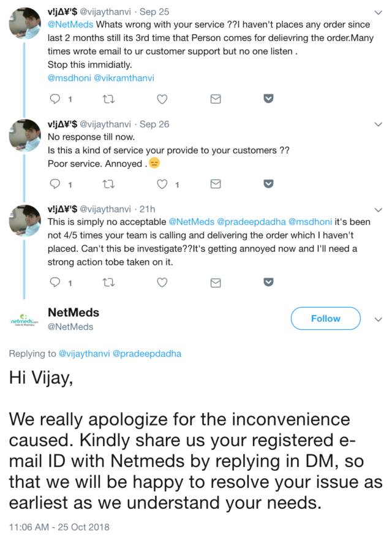Save the Sep 25 tweet to Pocket

coord(268,99)
